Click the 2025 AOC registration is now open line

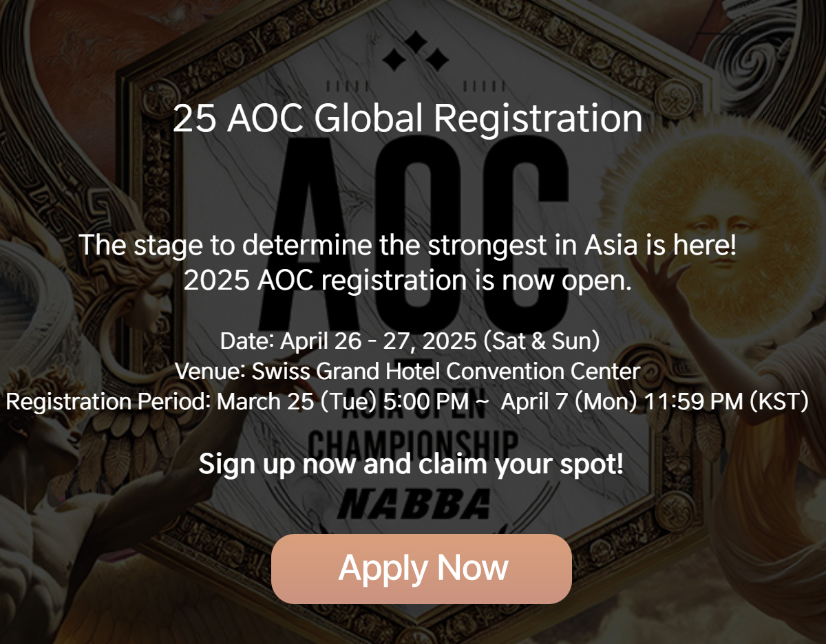point(407,280)
